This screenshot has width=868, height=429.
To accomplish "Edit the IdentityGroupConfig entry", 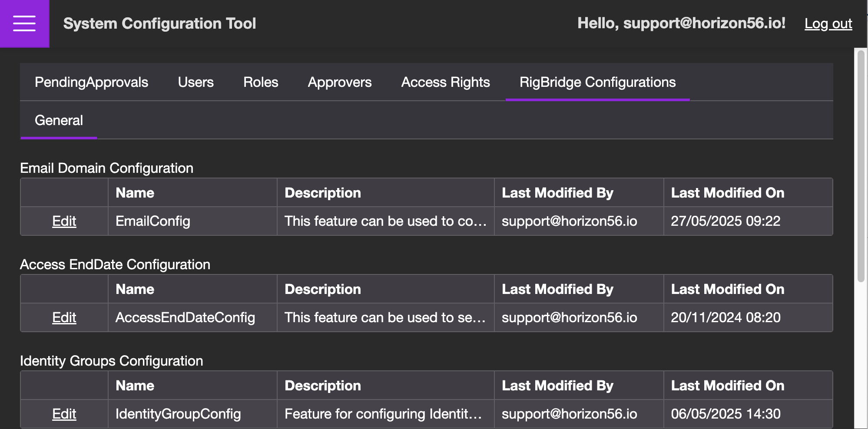I will point(64,414).
